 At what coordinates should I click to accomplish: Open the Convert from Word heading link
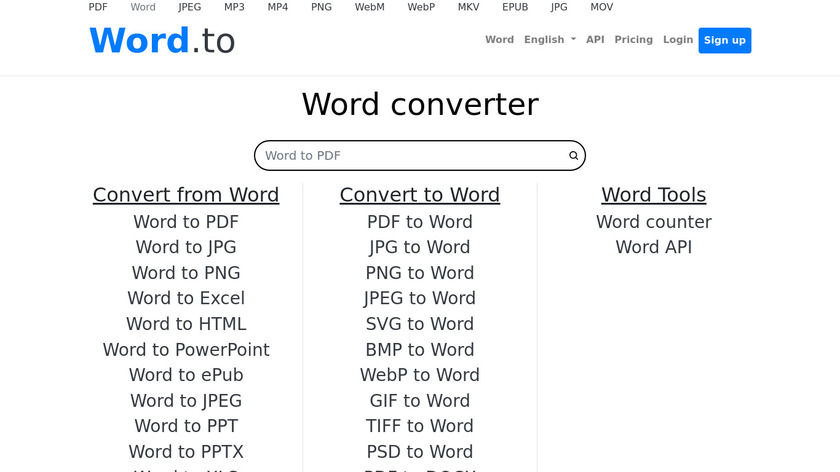pyautogui.click(x=186, y=195)
